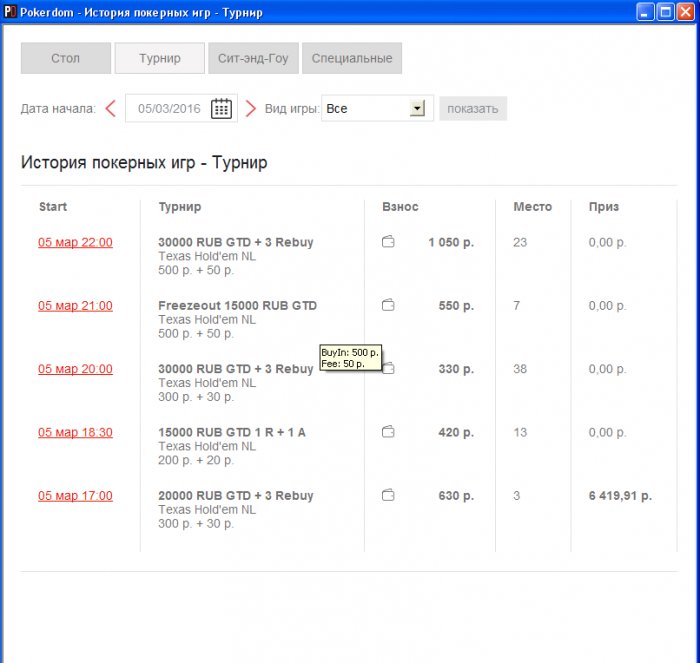
Task: Open the 05 мар 20:00 tournament link
Action: pyautogui.click(x=75, y=369)
